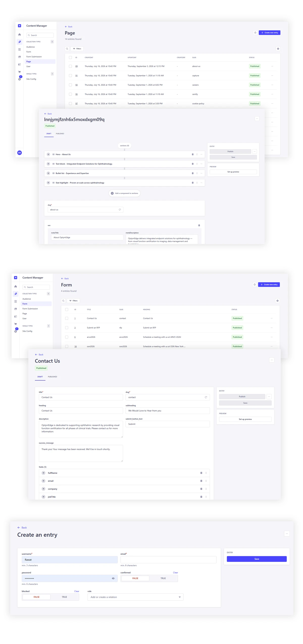This screenshot has height=644, width=303.
Task: Click search icon above Form entries table
Action: click(x=63, y=301)
